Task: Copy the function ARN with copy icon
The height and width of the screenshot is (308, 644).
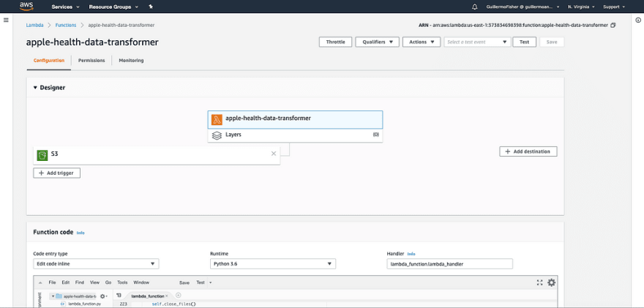Action: tap(613, 25)
